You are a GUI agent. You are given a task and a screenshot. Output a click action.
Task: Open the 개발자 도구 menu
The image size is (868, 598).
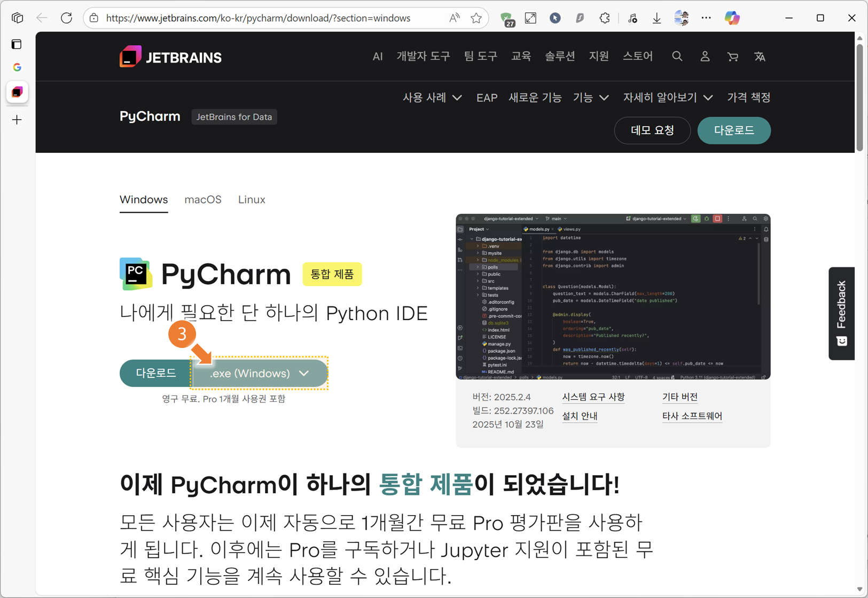click(423, 56)
